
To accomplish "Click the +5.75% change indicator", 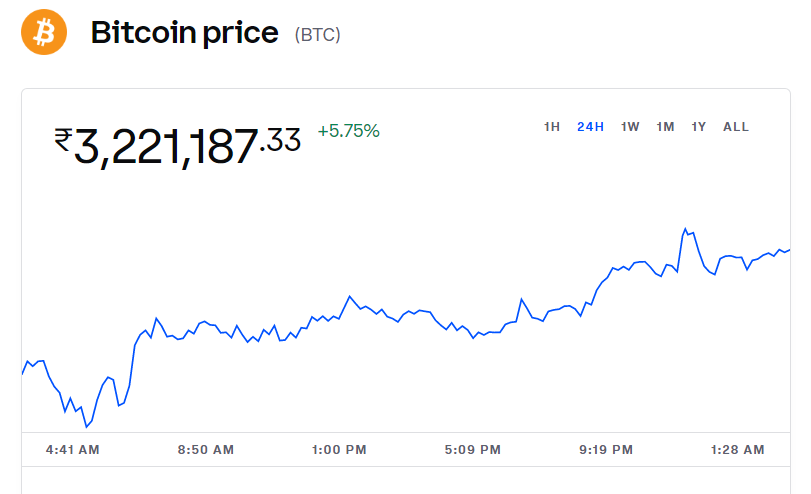I will point(348,131).
